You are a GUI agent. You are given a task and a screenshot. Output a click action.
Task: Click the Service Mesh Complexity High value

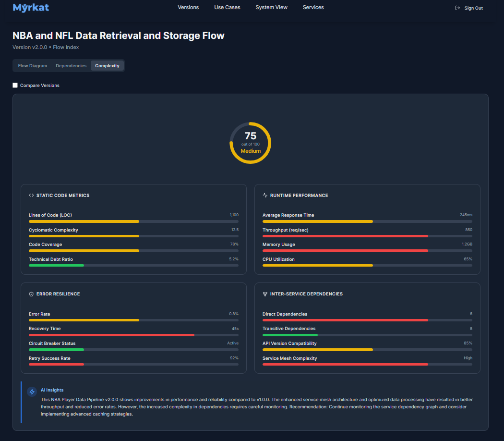[x=468, y=358]
